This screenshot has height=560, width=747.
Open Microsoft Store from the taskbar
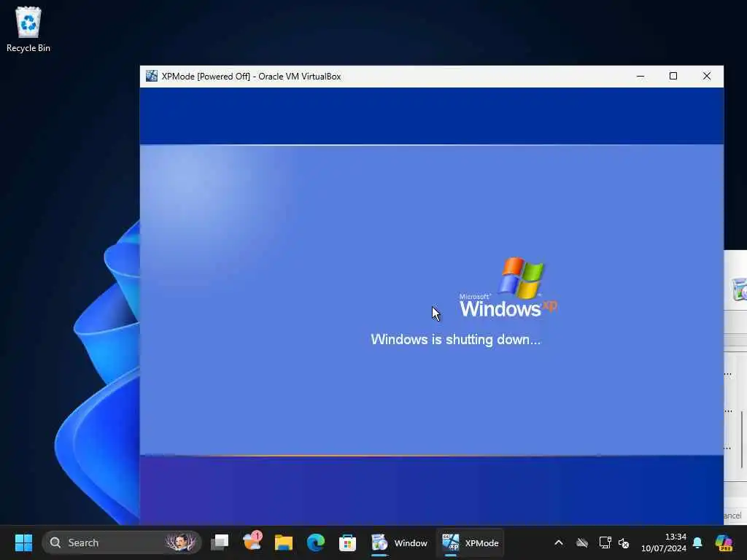click(x=347, y=542)
